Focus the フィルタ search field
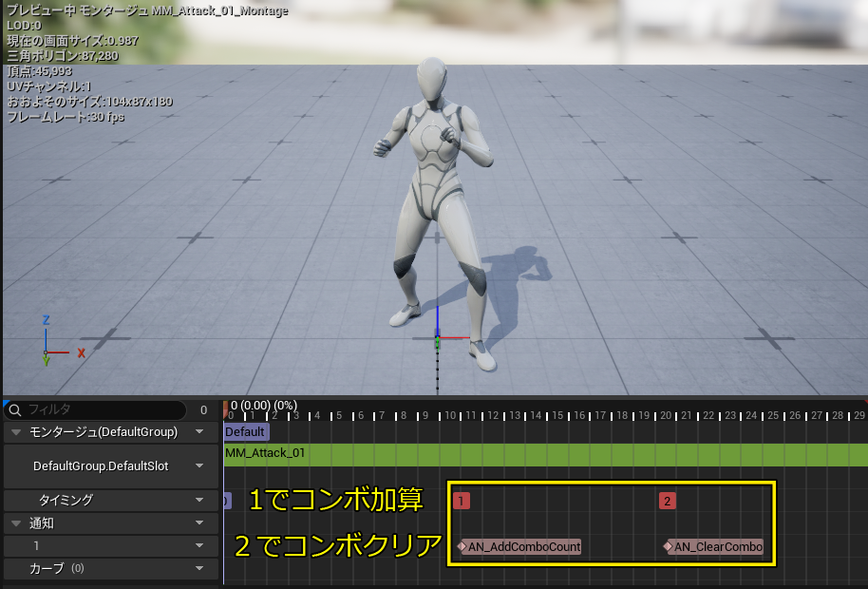The image size is (868, 589). tap(95, 410)
